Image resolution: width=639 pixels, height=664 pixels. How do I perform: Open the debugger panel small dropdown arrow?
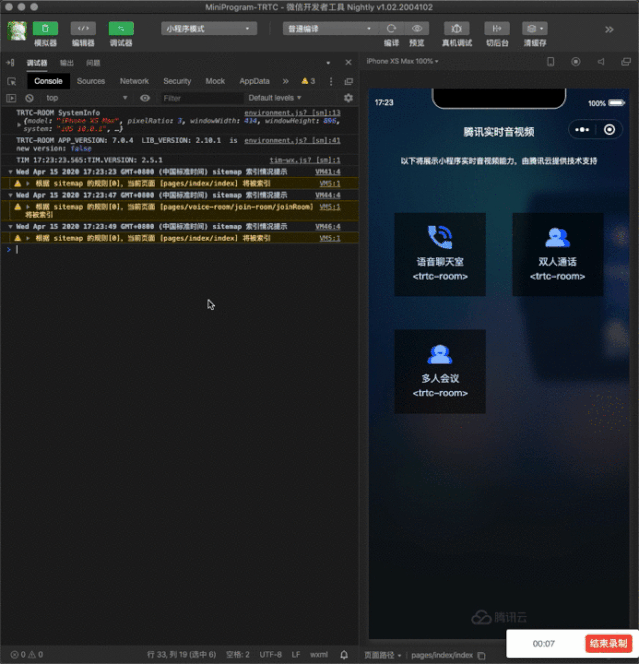point(328,63)
